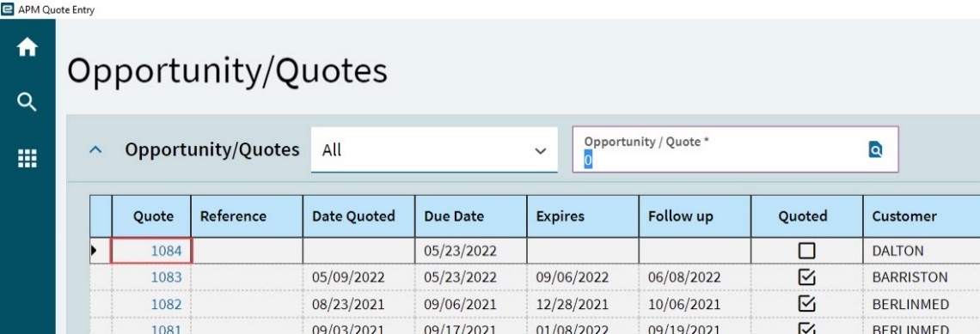Open the apps grid menu icon

pos(27,159)
